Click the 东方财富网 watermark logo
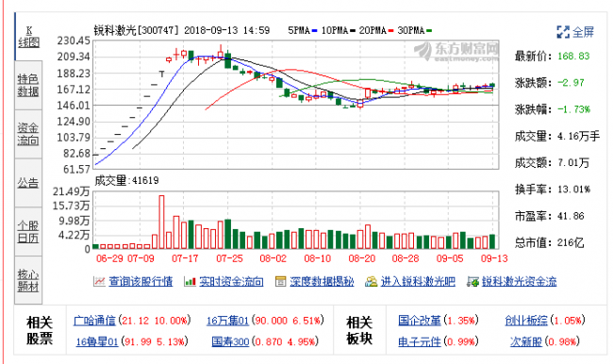 [456, 52]
